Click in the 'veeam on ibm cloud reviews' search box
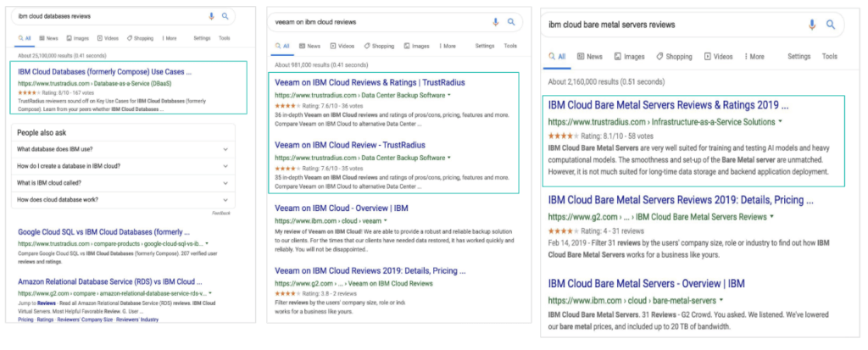868x350 pixels. 395,22
